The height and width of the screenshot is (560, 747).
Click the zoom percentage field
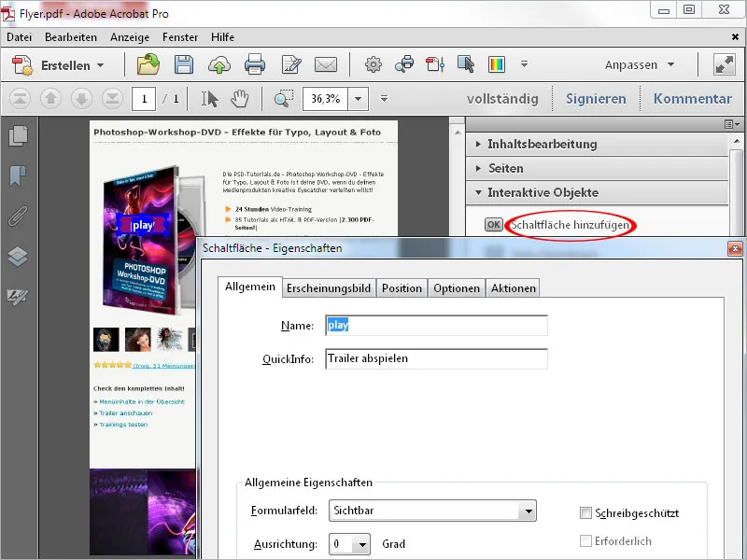(x=326, y=99)
